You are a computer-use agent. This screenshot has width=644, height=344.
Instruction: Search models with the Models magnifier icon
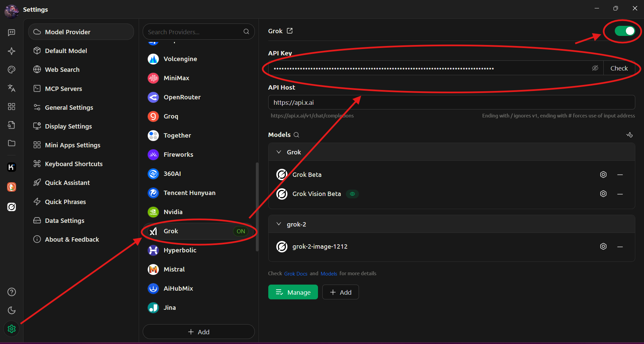click(296, 135)
